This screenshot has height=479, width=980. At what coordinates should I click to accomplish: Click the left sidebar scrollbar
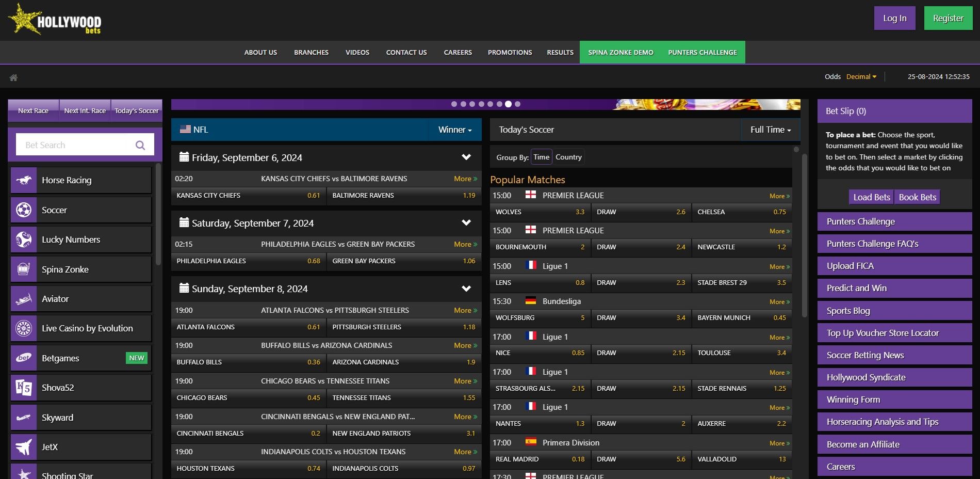pyautogui.click(x=158, y=214)
